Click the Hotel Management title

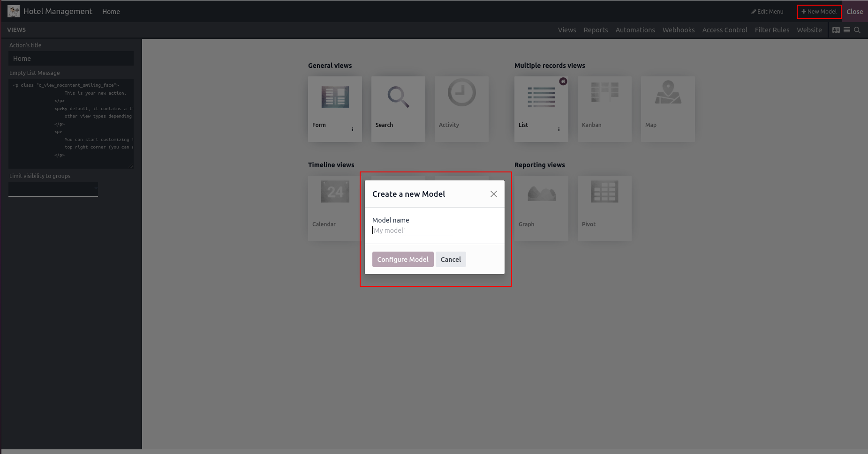click(58, 11)
